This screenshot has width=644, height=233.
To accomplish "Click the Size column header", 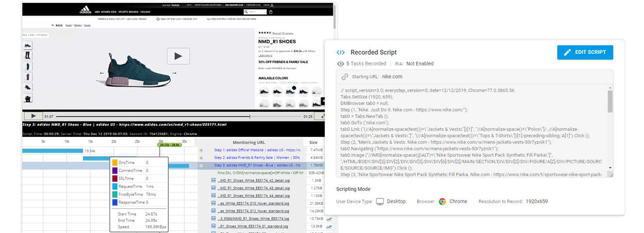I will tap(313, 142).
